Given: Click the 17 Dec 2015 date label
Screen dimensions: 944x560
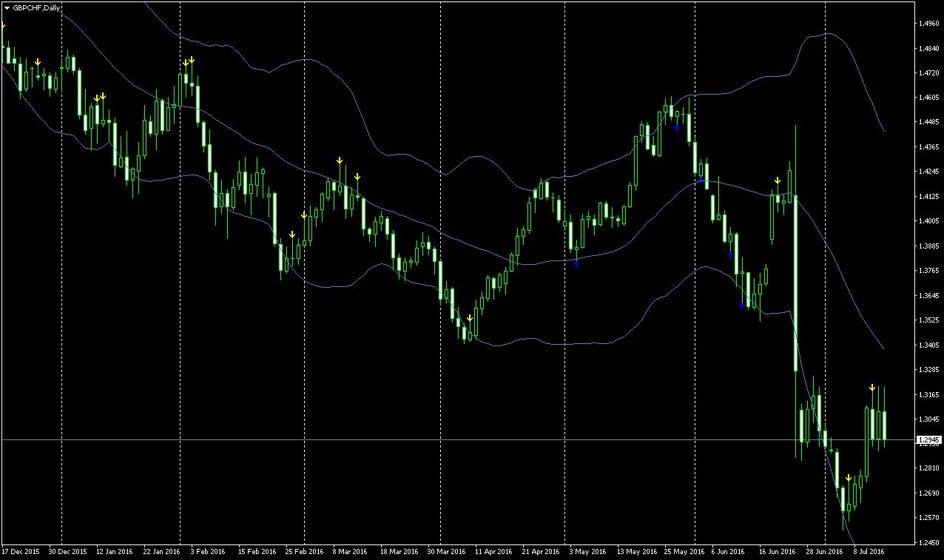Looking at the screenshot, I should tap(21, 552).
